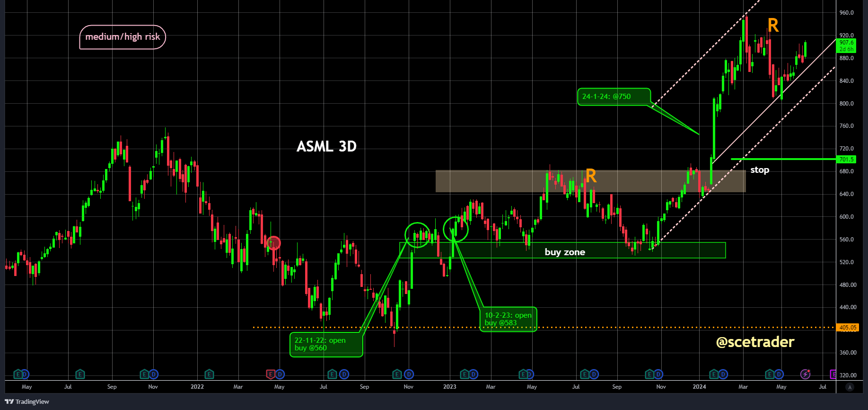The width and height of the screenshot is (868, 410).
Task: Click the red circle marker near May 2022
Action: click(x=274, y=243)
